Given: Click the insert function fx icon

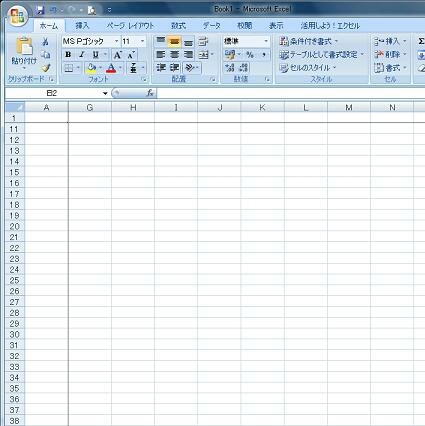Looking at the screenshot, I should point(150,93).
